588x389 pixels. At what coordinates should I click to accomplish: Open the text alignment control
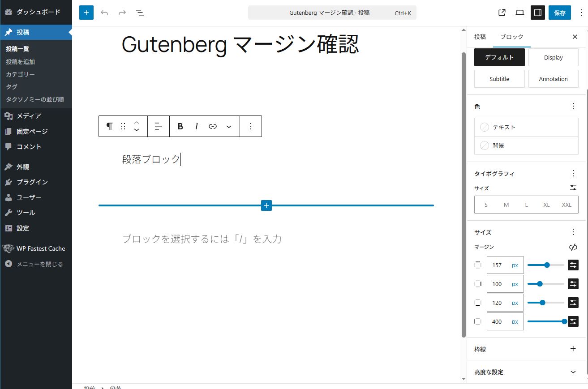pos(158,126)
